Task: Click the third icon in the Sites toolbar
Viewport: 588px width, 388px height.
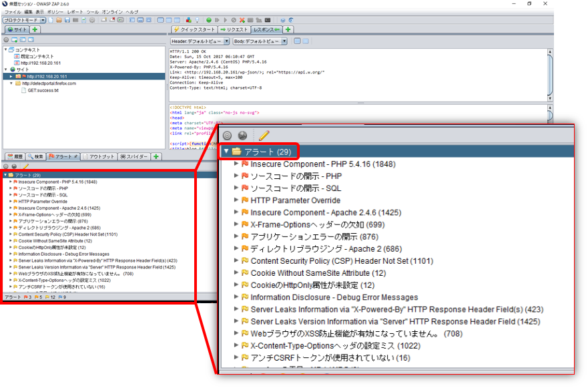Action: coord(23,40)
